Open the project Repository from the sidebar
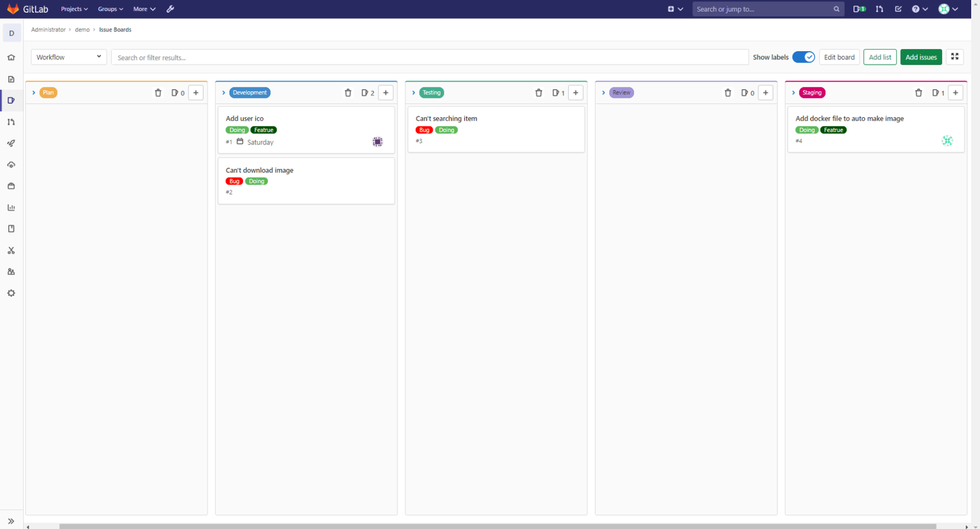This screenshot has width=980, height=529. coord(11,79)
